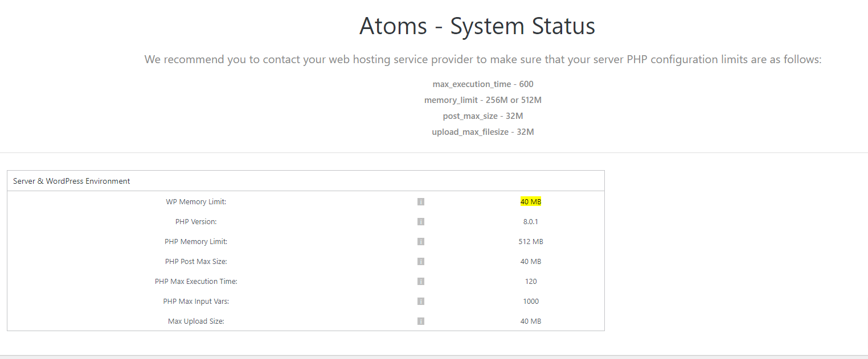The image size is (868, 359).
Task: Click the Atoms - System Status heading
Action: pyautogui.click(x=477, y=26)
